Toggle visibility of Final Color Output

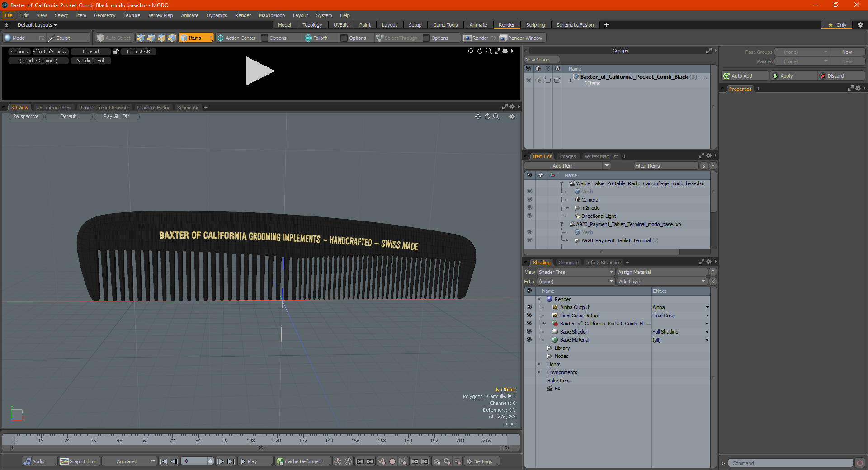[x=529, y=315]
